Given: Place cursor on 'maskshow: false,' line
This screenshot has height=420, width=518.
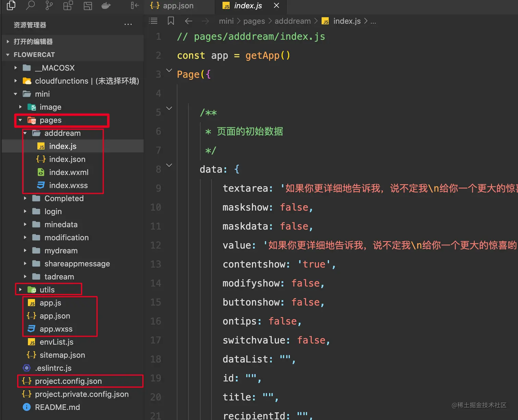Looking at the screenshot, I should [x=268, y=207].
